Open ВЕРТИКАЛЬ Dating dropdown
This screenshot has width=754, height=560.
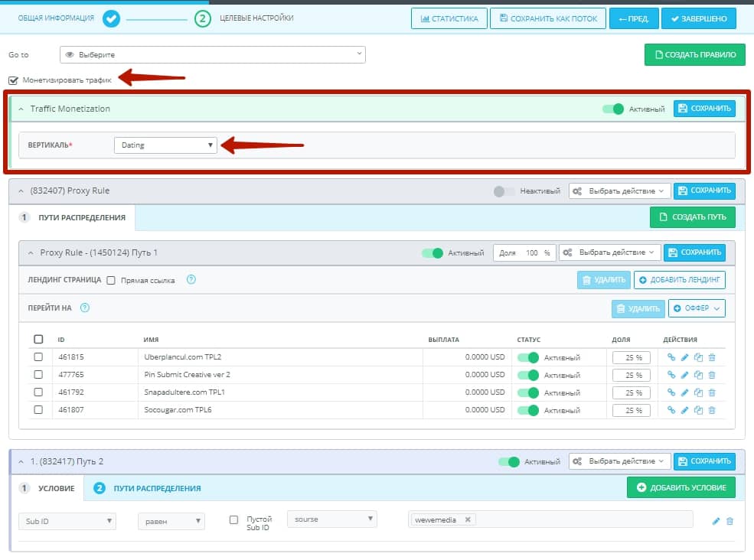[x=165, y=145]
